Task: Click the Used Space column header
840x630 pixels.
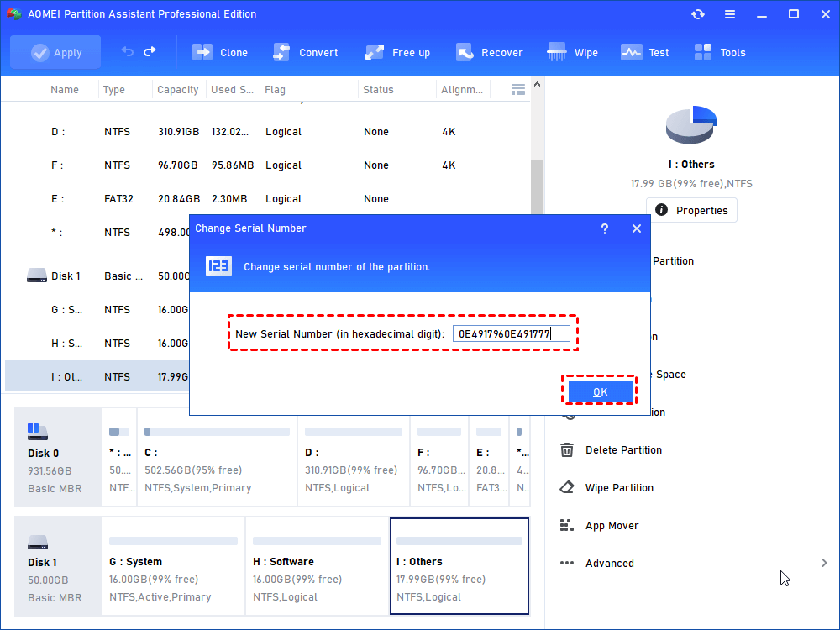Action: coord(232,90)
